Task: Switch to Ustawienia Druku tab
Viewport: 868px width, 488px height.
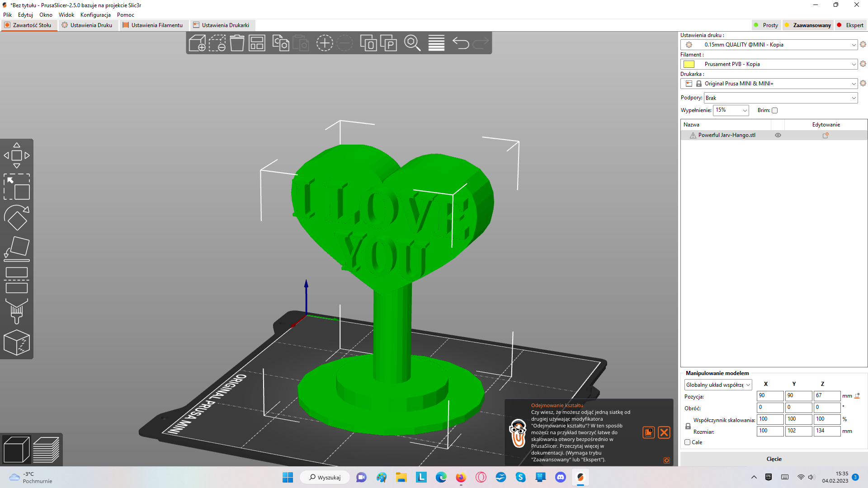Action: (87, 25)
